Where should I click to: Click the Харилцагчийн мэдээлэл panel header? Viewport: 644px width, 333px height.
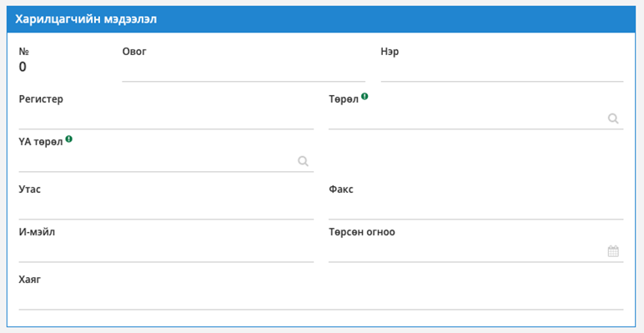tap(321, 19)
